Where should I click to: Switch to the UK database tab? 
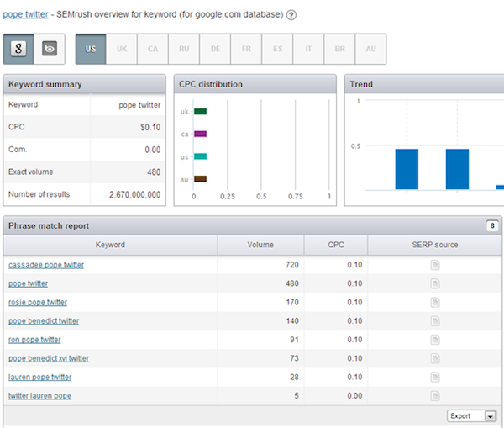tap(122, 49)
